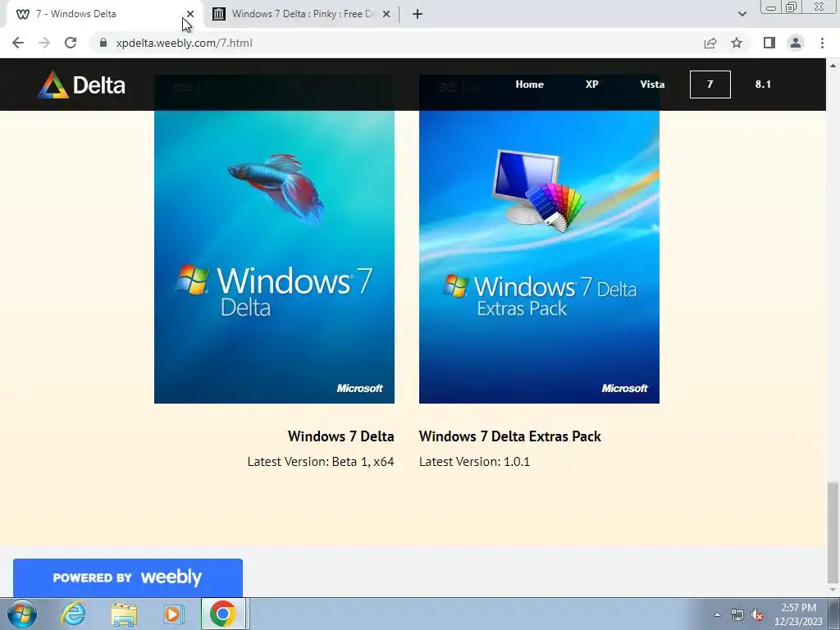
Task: Open the Windows Start menu
Action: (22, 614)
